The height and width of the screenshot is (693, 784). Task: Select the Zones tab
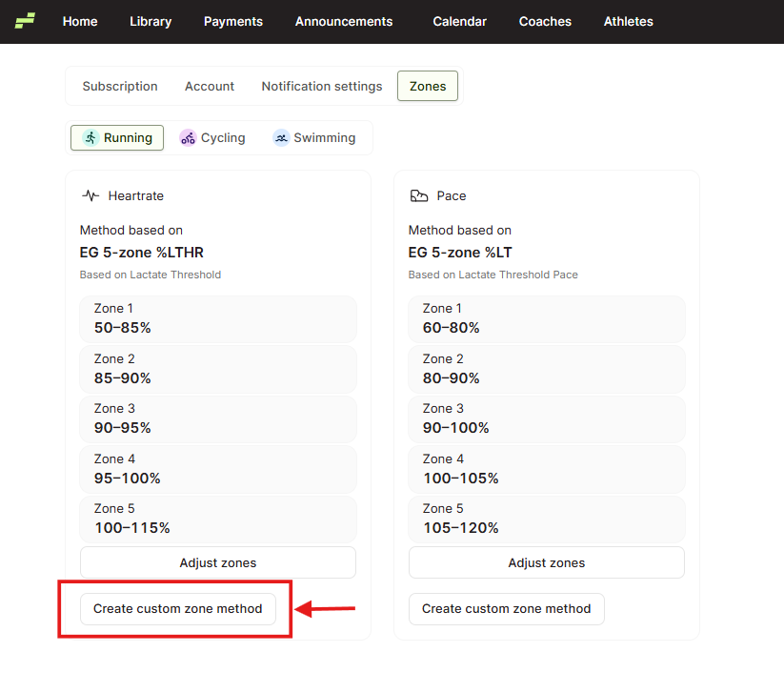[x=428, y=86]
